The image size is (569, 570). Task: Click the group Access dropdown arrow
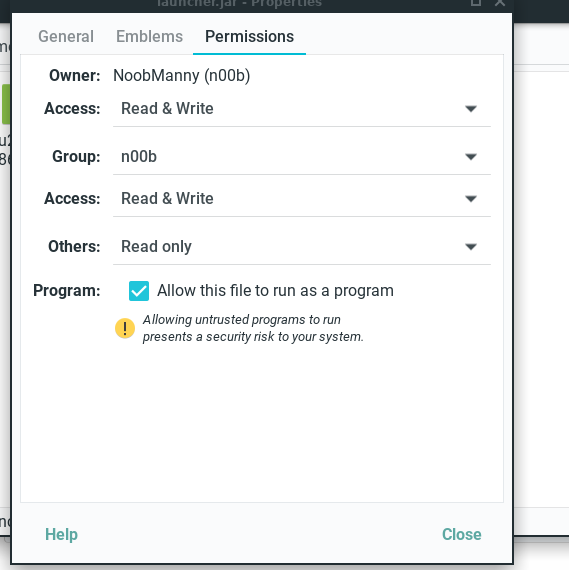point(471,198)
